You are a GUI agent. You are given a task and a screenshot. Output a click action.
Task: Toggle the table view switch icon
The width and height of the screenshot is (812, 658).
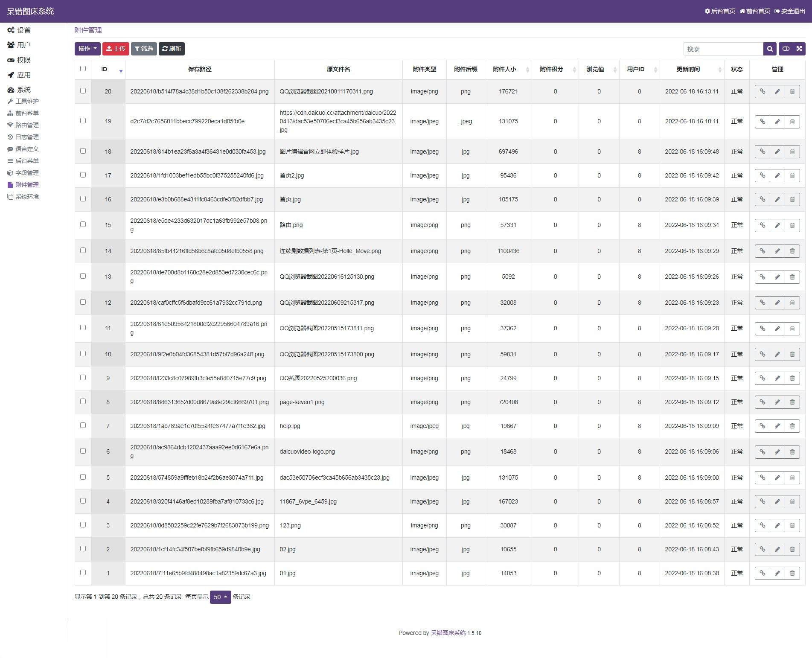click(786, 49)
